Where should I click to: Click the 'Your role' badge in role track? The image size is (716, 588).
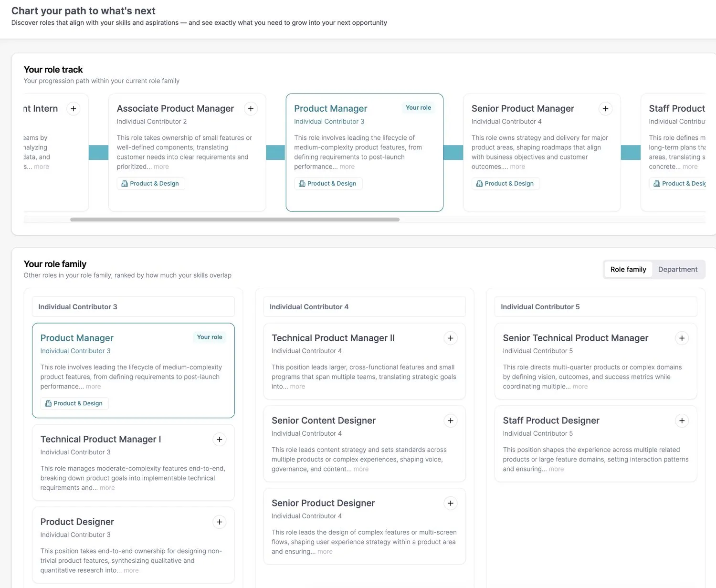tap(418, 108)
